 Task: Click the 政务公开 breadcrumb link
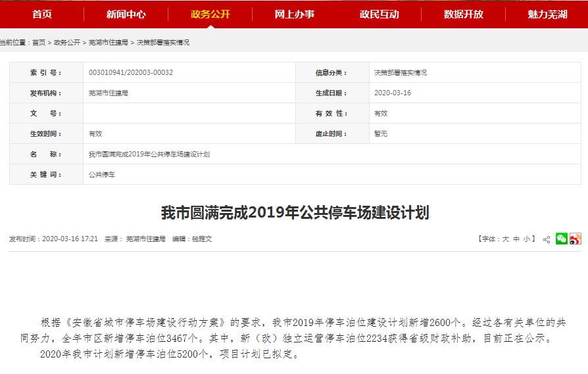pyautogui.click(x=67, y=42)
